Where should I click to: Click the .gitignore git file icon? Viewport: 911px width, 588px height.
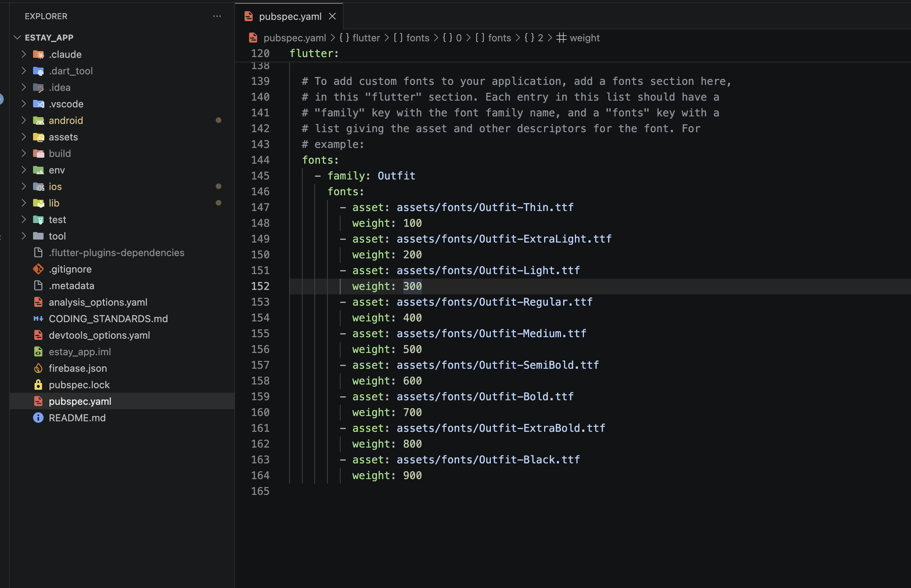coord(38,269)
